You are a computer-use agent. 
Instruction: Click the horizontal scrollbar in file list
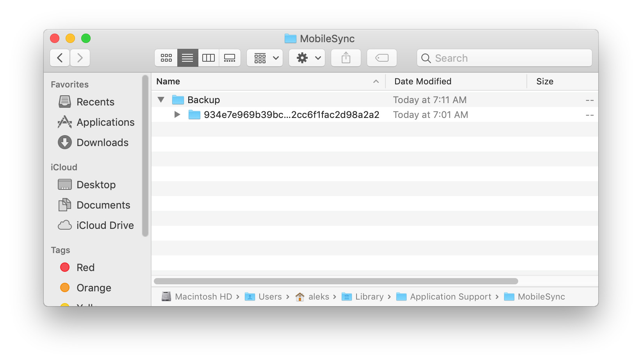coord(336,281)
